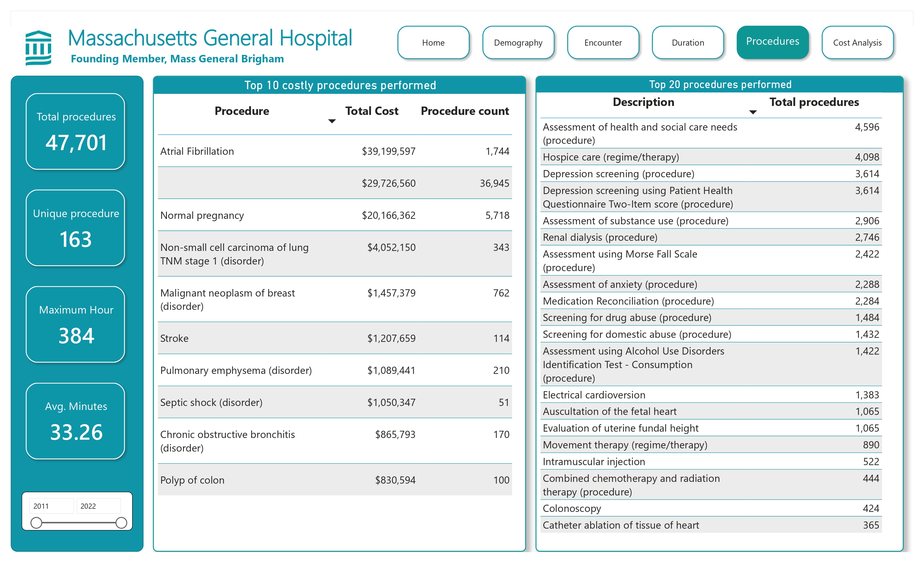
Task: Click the Avg. Minutes 33.26 card
Action: click(75, 421)
